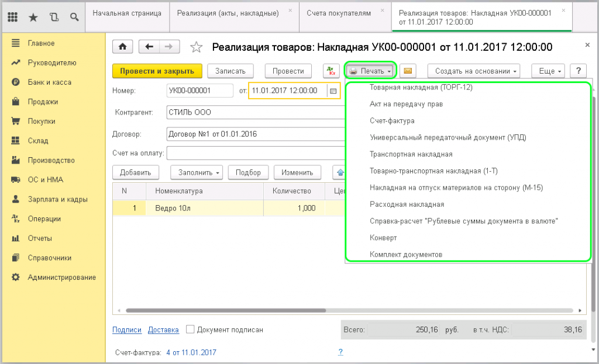Open the Подписи link

coord(127,330)
